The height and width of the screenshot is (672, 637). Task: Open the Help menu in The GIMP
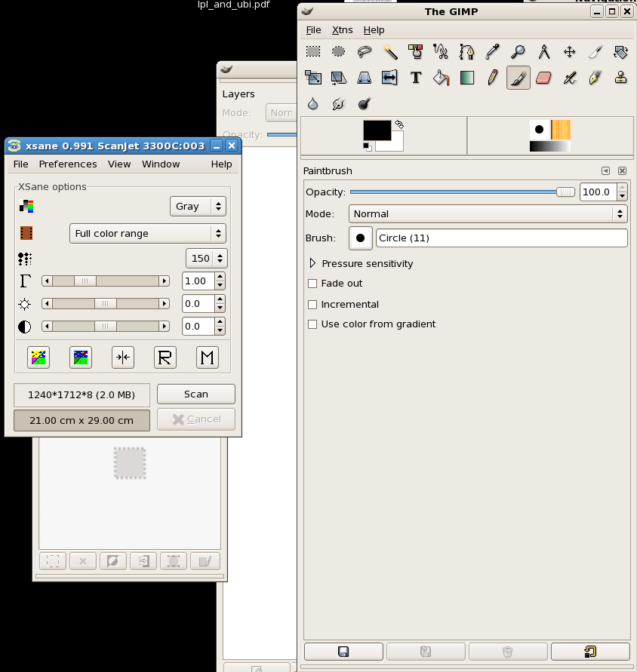374,30
